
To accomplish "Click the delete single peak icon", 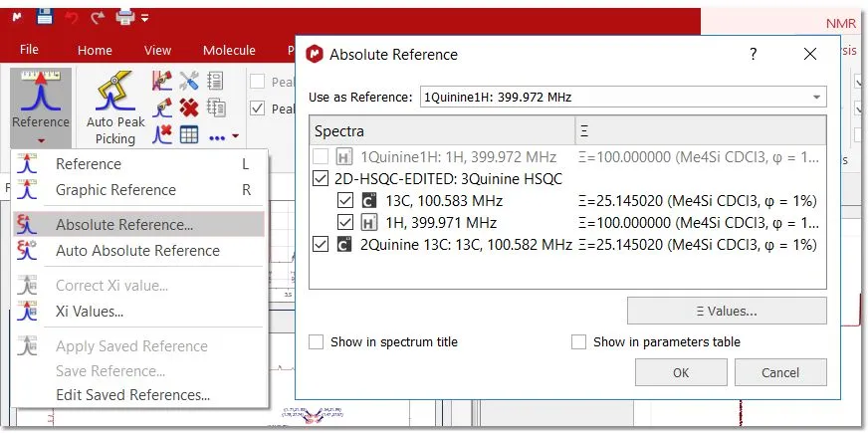I will pyautogui.click(x=163, y=133).
